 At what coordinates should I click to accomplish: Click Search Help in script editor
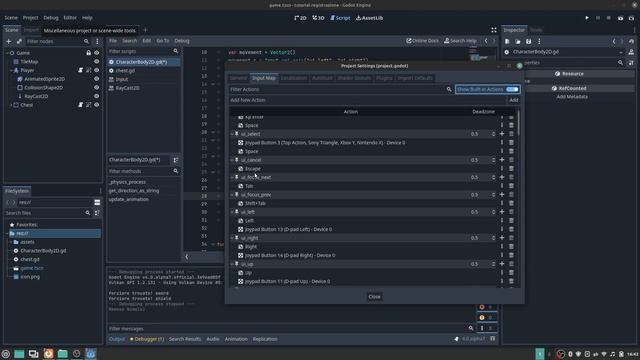pyautogui.click(x=460, y=41)
